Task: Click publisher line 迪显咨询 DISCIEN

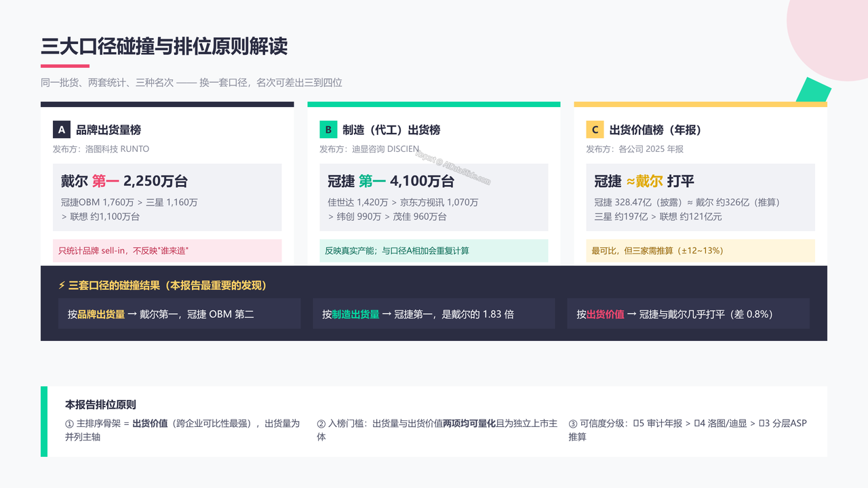Action: click(370, 148)
